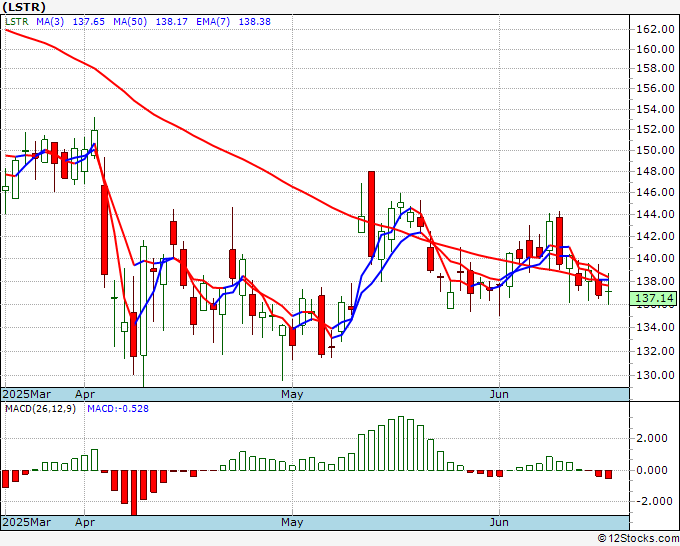Click the 156.00 price axis label

coord(655,88)
